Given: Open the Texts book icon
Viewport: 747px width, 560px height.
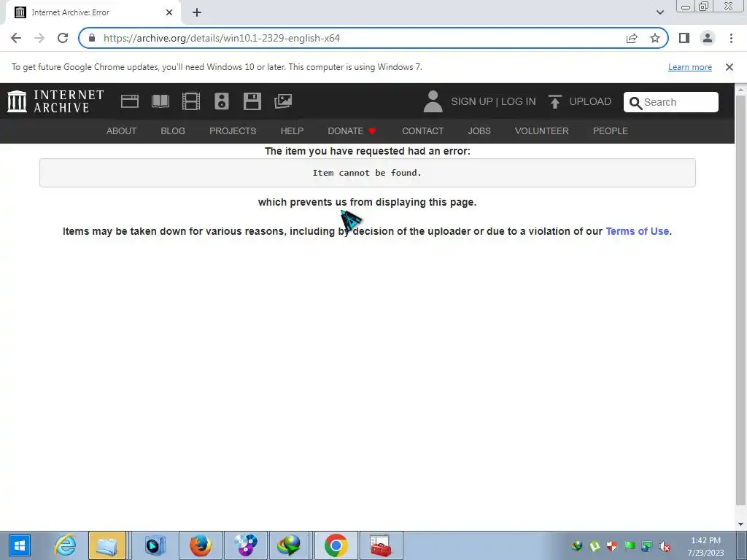Looking at the screenshot, I should (160, 101).
